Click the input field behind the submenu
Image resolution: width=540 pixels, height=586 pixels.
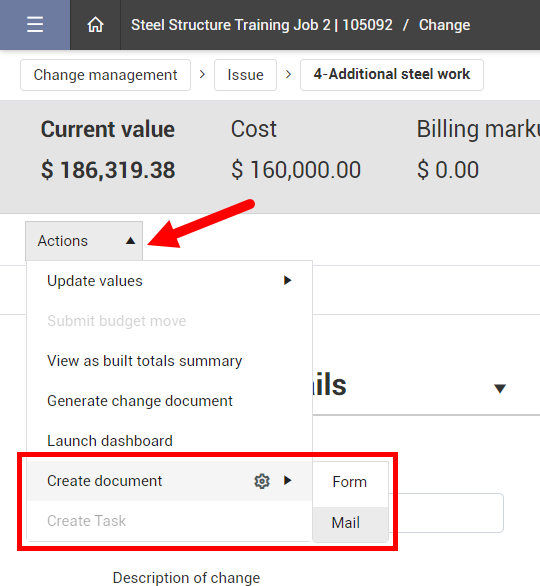click(x=446, y=513)
